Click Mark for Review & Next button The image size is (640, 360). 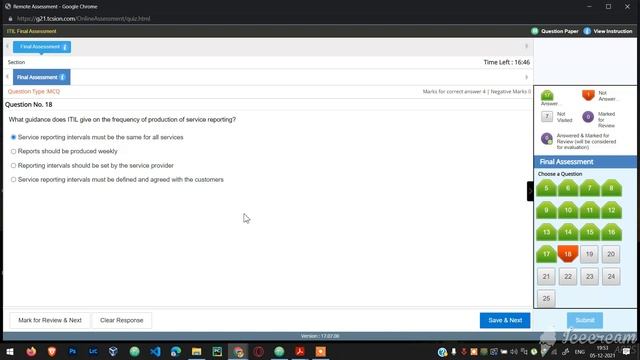50,320
